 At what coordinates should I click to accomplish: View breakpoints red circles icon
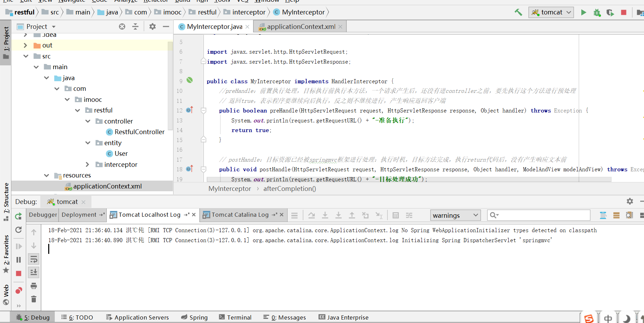pyautogui.click(x=19, y=291)
